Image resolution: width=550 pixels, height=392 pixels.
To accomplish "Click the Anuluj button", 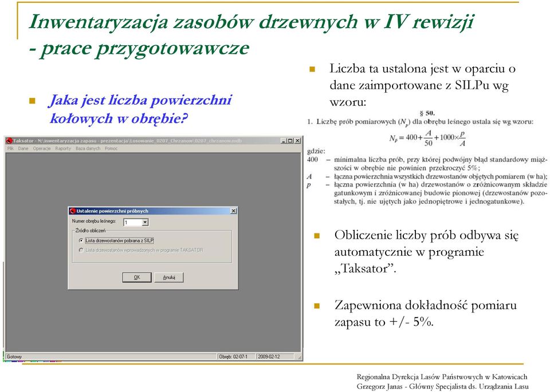I will (x=168, y=277).
